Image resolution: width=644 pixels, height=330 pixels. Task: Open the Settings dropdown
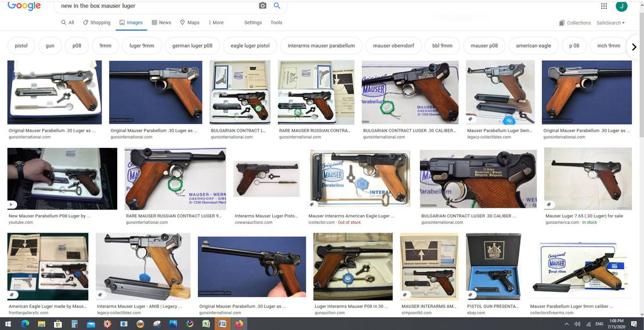(253, 23)
